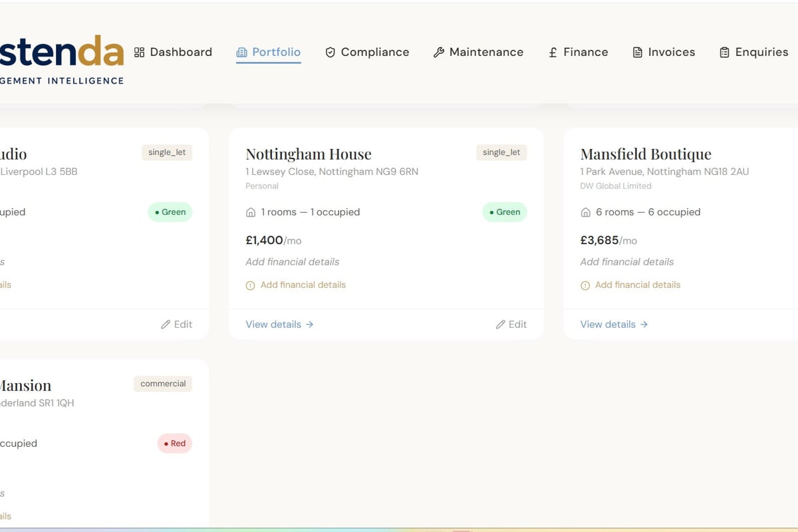Viewport: 798px width, 532px height.
Task: Go to the Compliance tab
Action: (x=367, y=52)
